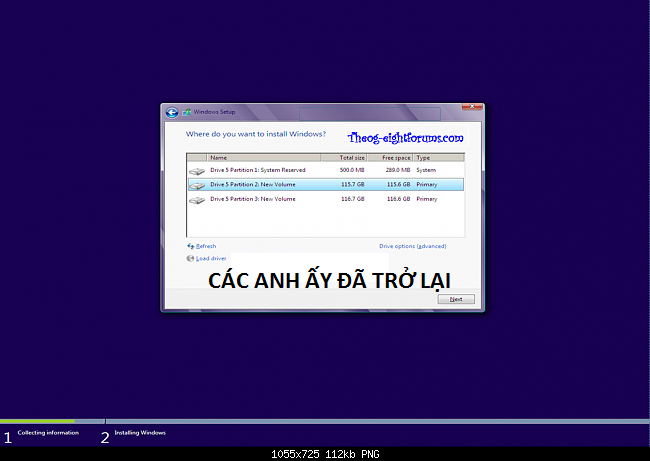Click the 116.7 GB total size cell
The width and height of the screenshot is (650, 461).
352,199
